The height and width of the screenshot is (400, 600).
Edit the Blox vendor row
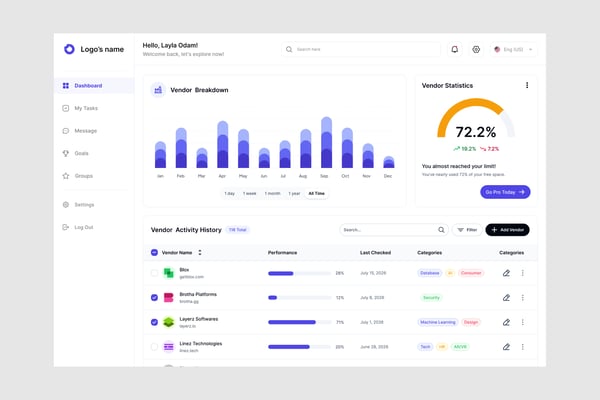[506, 273]
